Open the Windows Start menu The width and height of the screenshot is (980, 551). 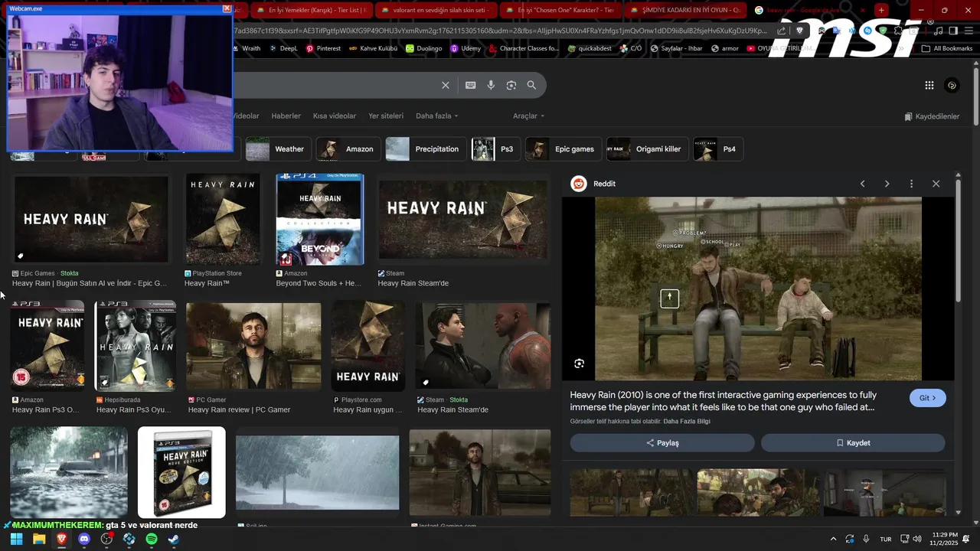click(16, 539)
